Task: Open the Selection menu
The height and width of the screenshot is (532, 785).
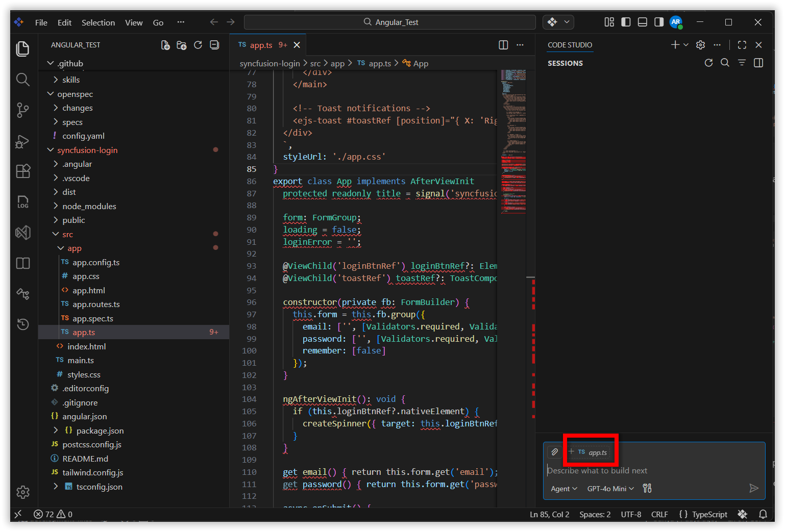Action: (98, 22)
